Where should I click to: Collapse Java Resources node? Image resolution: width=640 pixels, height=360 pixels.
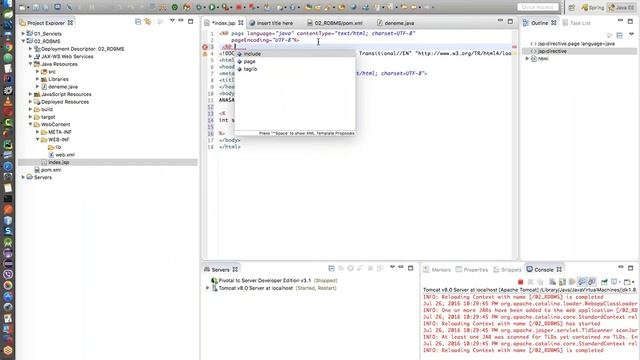(x=30, y=64)
